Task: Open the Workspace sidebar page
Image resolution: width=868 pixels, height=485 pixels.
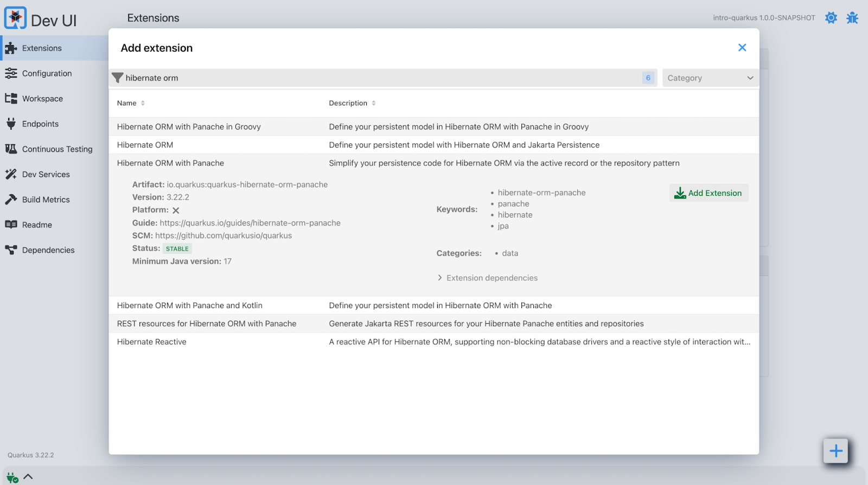Action: pyautogui.click(x=54, y=99)
